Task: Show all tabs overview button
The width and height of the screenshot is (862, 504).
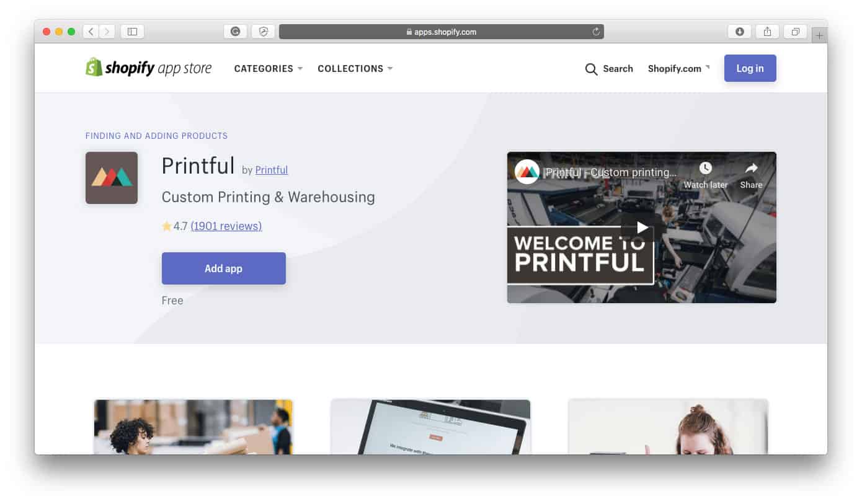Action: pyautogui.click(x=795, y=32)
